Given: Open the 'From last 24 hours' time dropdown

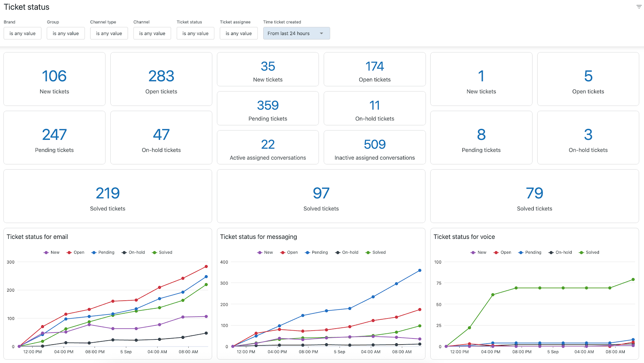Looking at the screenshot, I should 296,33.
